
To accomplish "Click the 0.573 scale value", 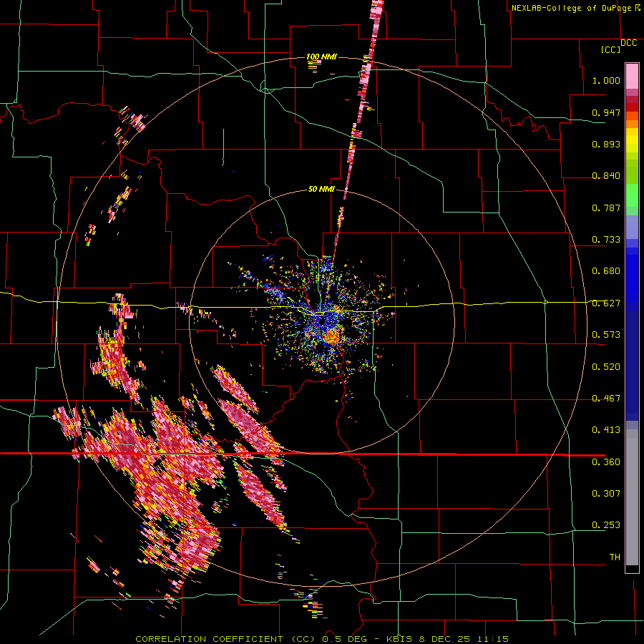I will [x=606, y=335].
